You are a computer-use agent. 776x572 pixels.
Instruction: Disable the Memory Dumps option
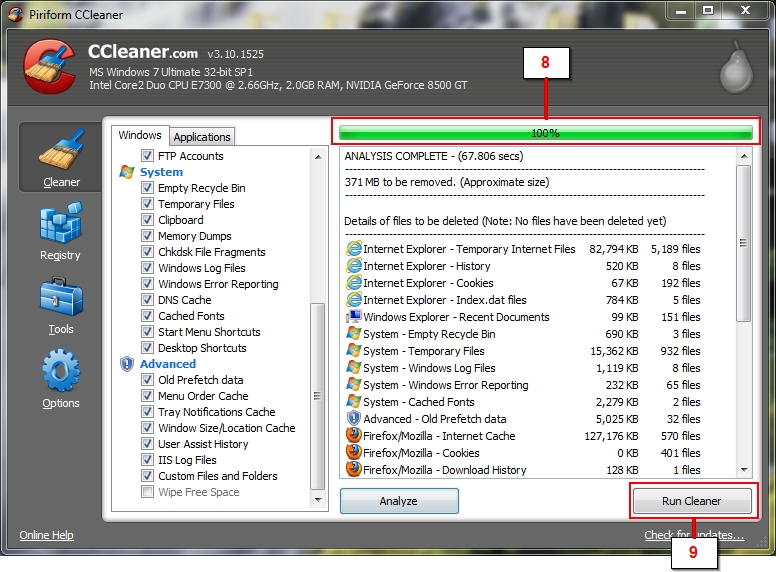(147, 236)
